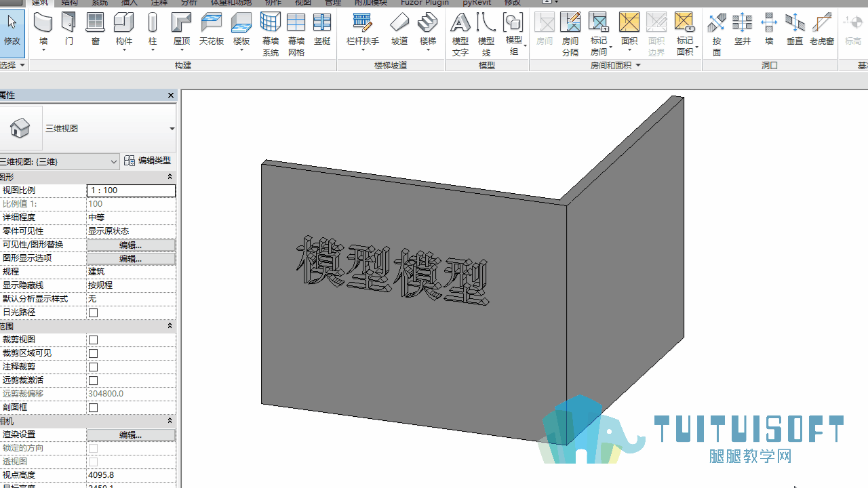Activate the 竖梃 (Mullion) tool
Screen dimensions: 868x488
click(322, 30)
